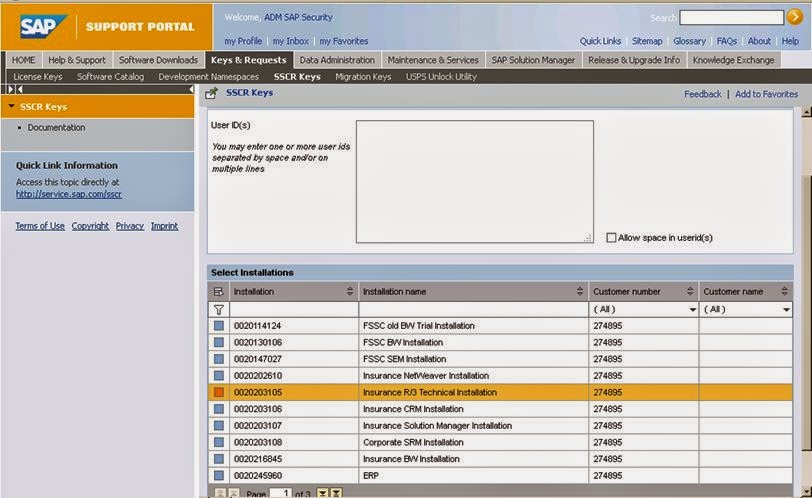Open Quick Links
Image resolution: width=812 pixels, height=498 pixels.
pos(600,41)
